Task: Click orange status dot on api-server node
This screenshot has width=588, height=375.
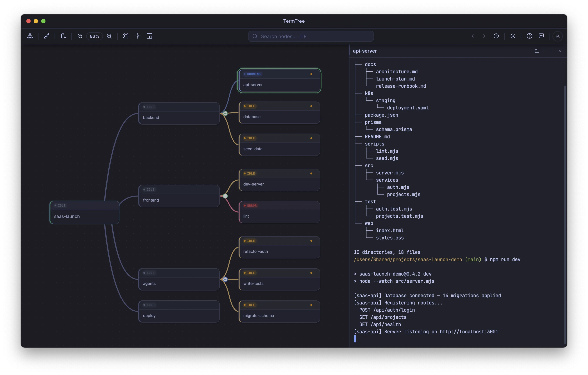Action: point(311,74)
